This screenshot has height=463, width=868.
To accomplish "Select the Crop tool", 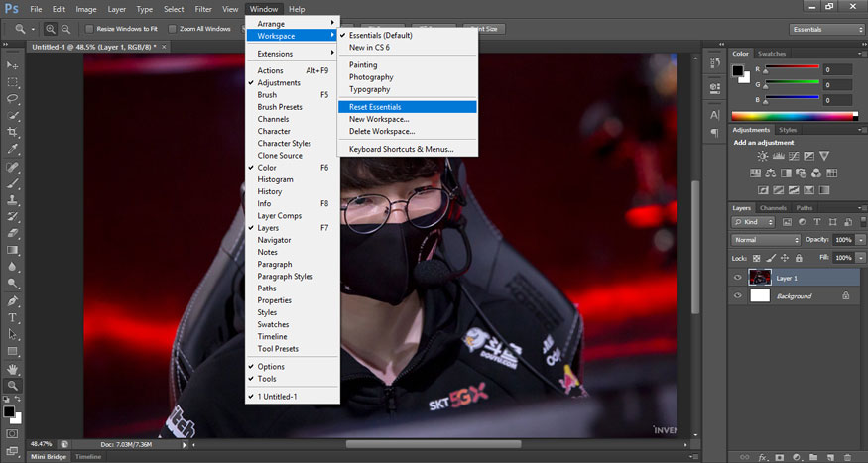I will point(12,132).
